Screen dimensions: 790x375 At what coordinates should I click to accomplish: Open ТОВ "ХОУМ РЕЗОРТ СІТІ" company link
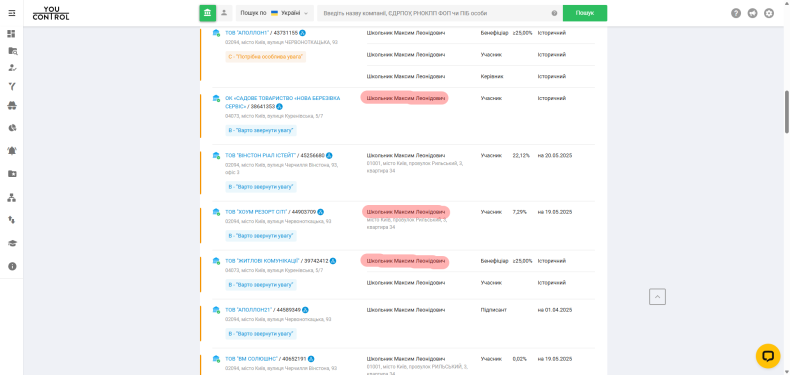point(256,212)
